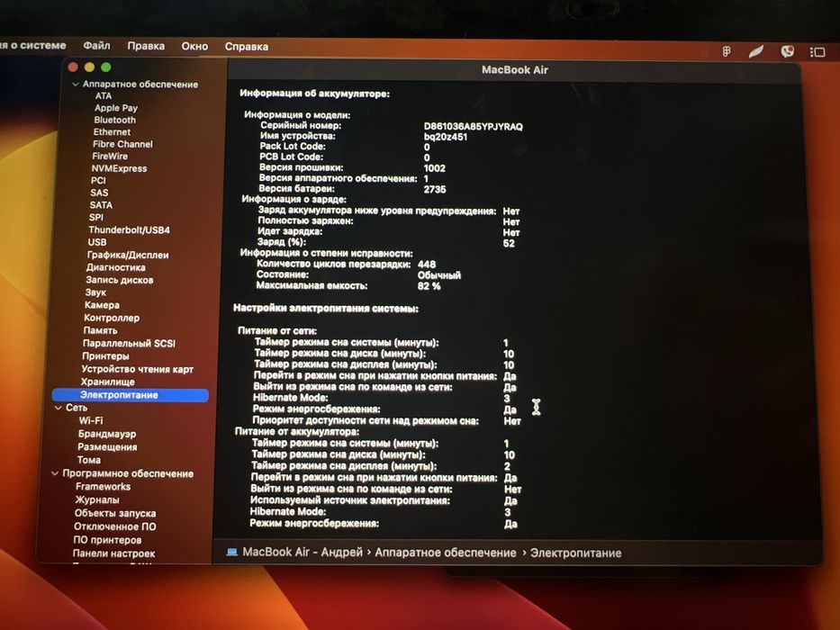Select Брандмауэр in the sidebar
The image size is (840, 630).
107,434
